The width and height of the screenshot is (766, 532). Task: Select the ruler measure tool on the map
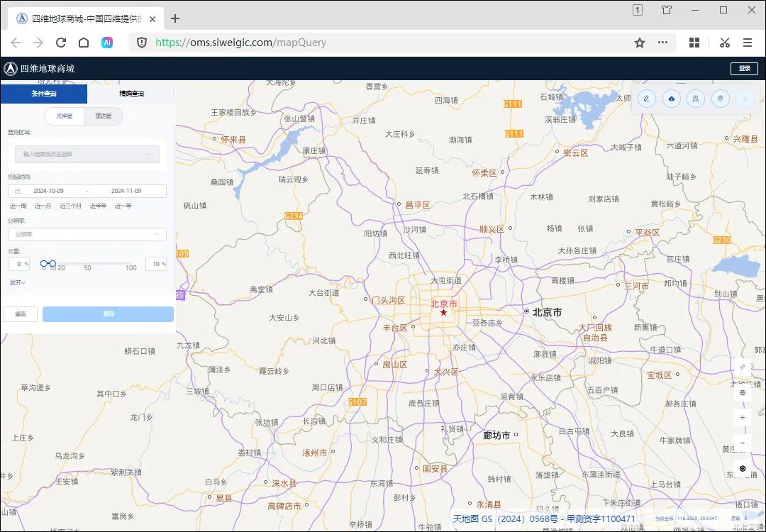click(x=743, y=367)
